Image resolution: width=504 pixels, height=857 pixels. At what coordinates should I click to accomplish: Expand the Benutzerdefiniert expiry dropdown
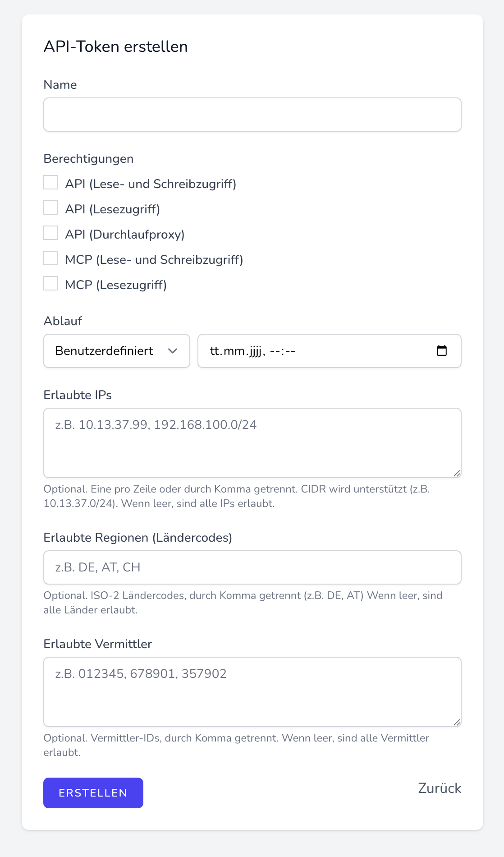[117, 351]
